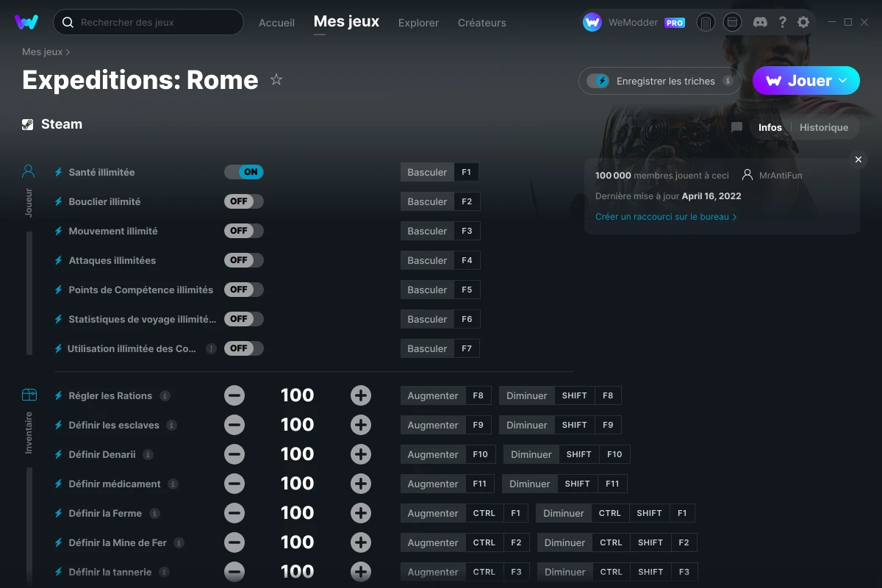
Task: Open the square window icon next to Discord
Action: coord(732,22)
